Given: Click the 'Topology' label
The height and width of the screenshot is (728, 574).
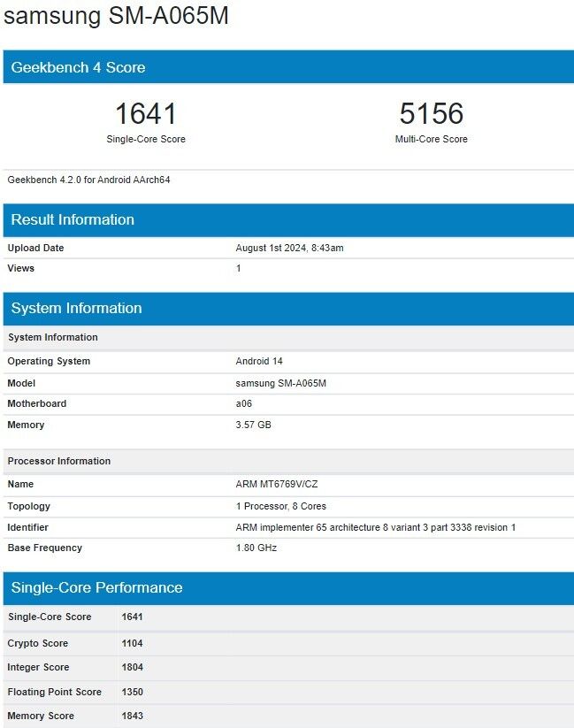Looking at the screenshot, I should (29, 506).
